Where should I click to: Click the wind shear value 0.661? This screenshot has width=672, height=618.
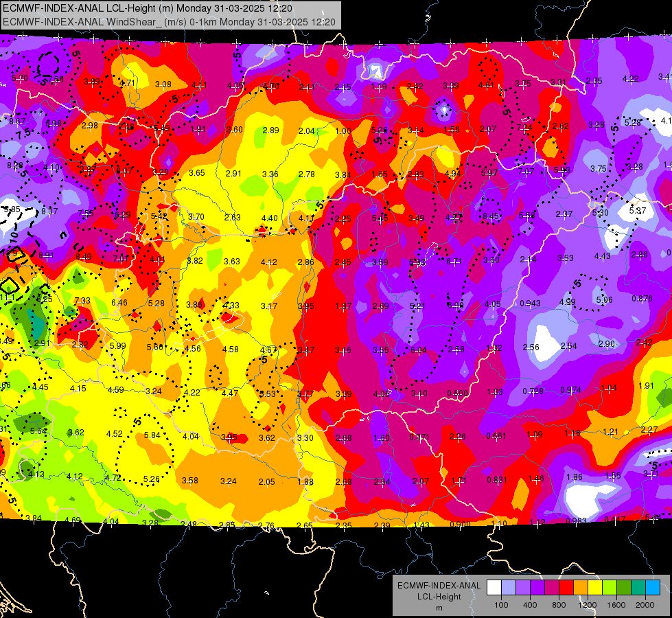click(x=496, y=436)
